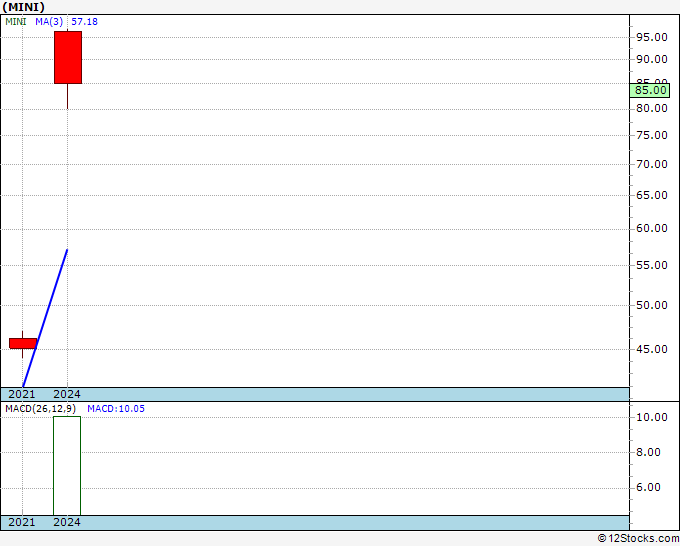Click the 65.00 price axis label

[x=652, y=195]
